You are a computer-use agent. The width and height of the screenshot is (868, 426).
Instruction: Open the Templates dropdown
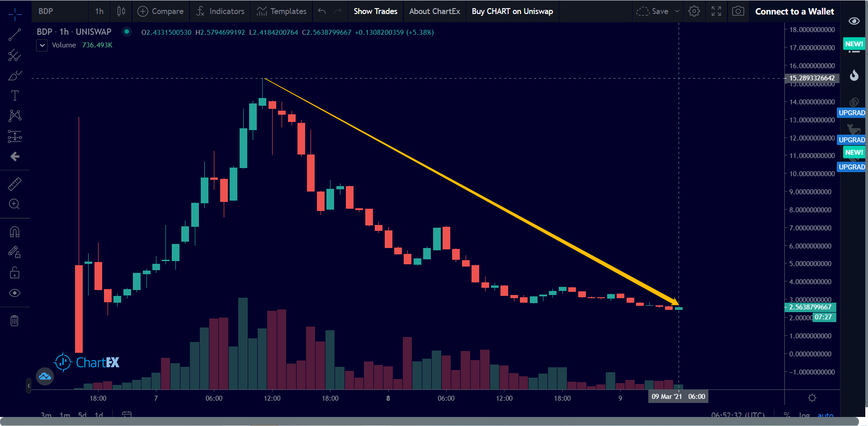click(282, 11)
